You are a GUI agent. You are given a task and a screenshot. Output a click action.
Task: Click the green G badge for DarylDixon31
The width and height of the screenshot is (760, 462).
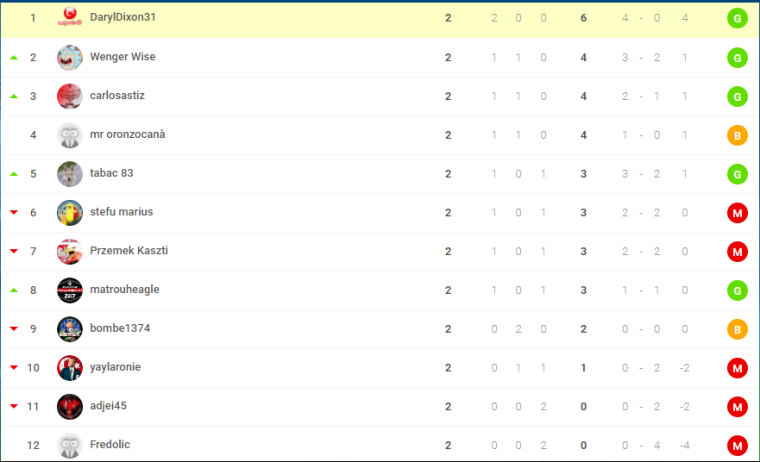pyautogui.click(x=737, y=18)
